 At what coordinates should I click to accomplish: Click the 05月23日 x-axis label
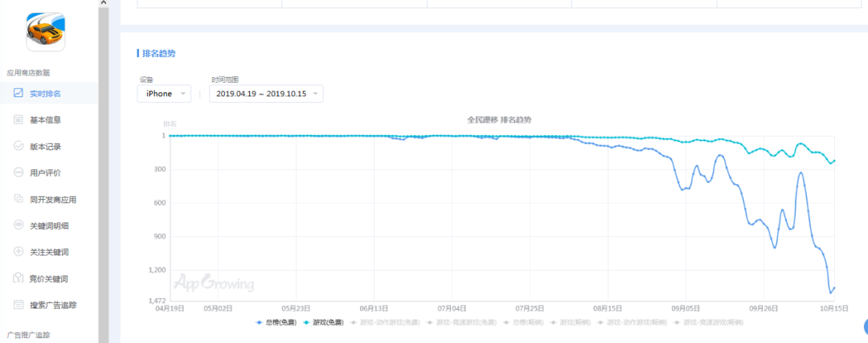point(297,308)
